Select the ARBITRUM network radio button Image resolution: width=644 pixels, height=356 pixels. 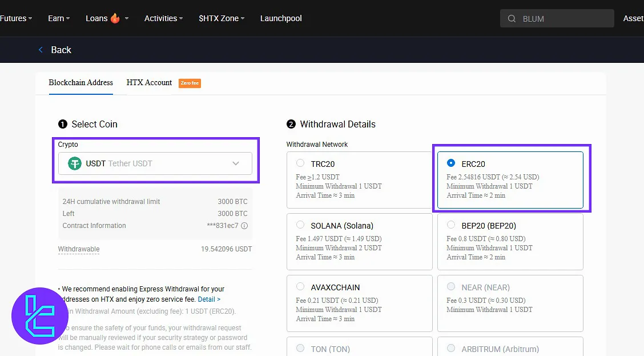click(x=451, y=348)
